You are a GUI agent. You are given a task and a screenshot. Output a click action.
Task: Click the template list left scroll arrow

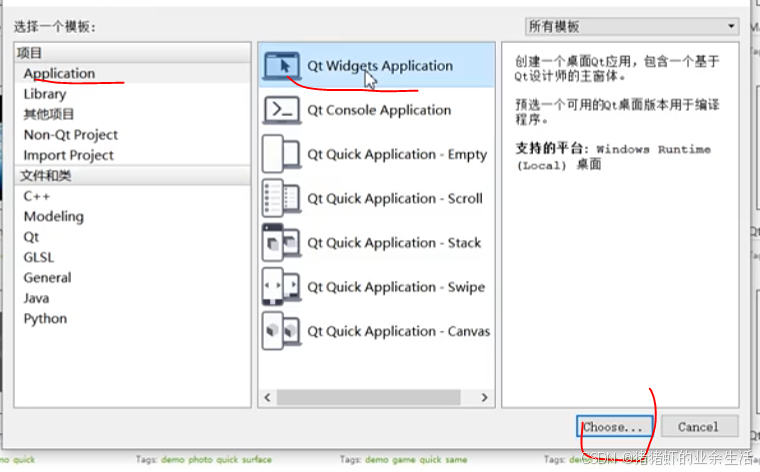tap(268, 397)
